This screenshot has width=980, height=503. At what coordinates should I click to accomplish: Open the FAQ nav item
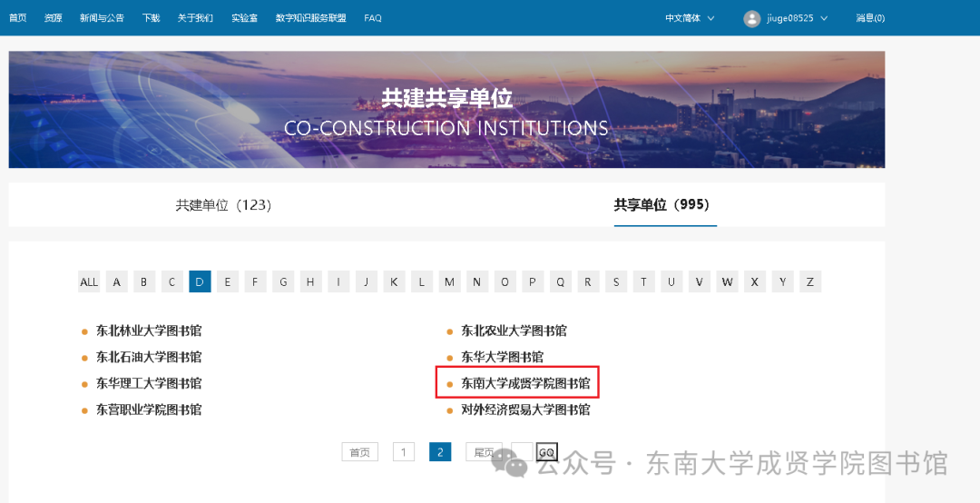(373, 18)
